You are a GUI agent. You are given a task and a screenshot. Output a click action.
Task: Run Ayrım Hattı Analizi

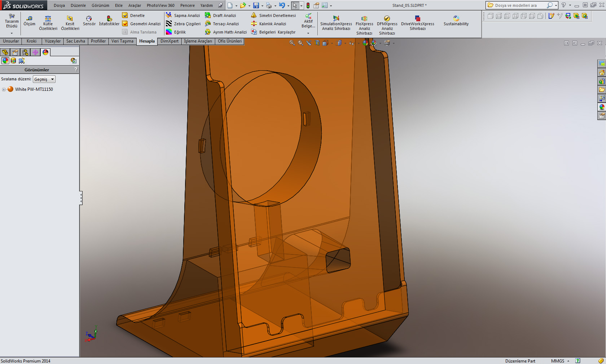click(226, 32)
